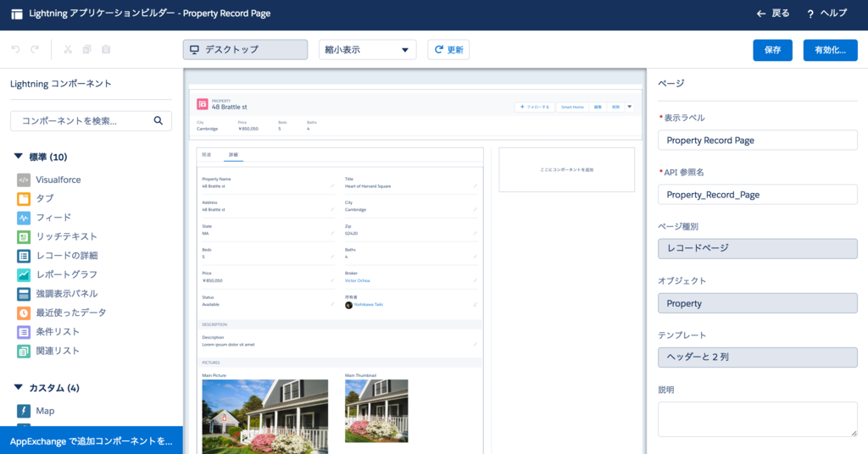Select the フィード component icon
The width and height of the screenshot is (868, 454).
(x=23, y=218)
